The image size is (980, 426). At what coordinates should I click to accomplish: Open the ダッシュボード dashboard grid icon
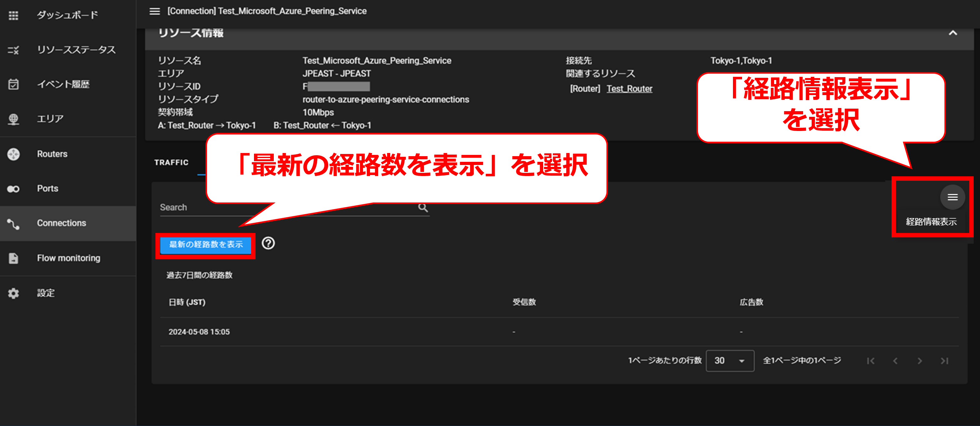click(13, 15)
